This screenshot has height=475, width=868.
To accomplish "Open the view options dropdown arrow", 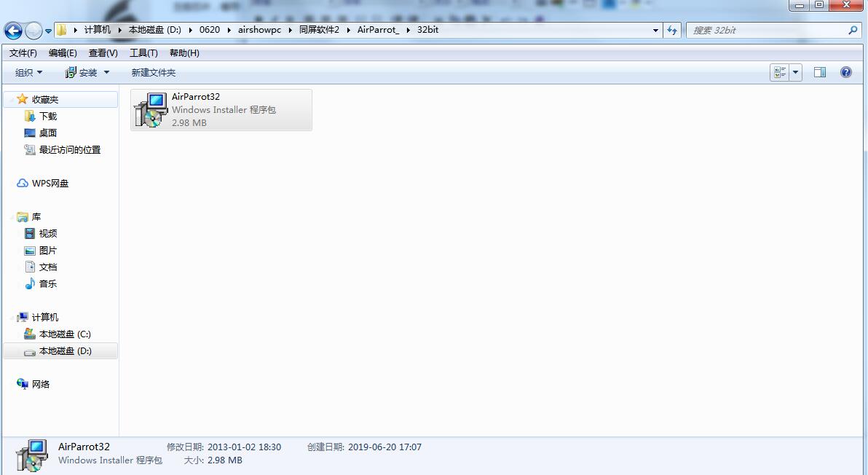I will point(795,73).
